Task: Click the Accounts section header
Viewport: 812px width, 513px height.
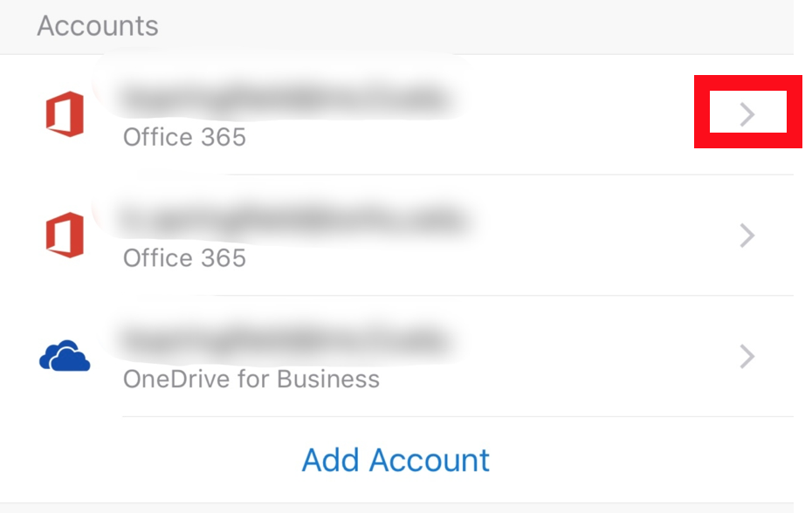Action: [98, 25]
